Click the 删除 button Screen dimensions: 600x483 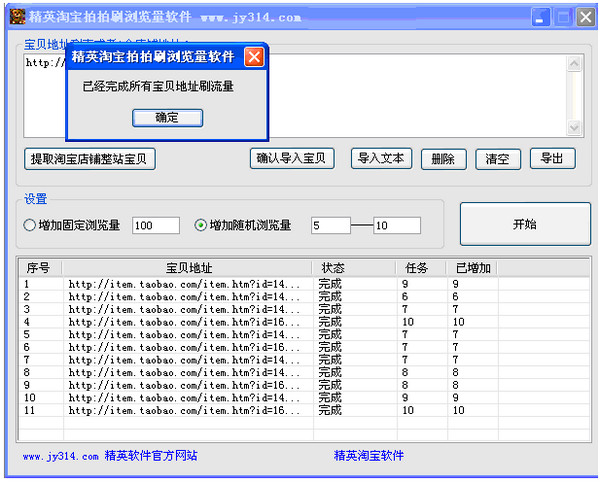[443, 159]
